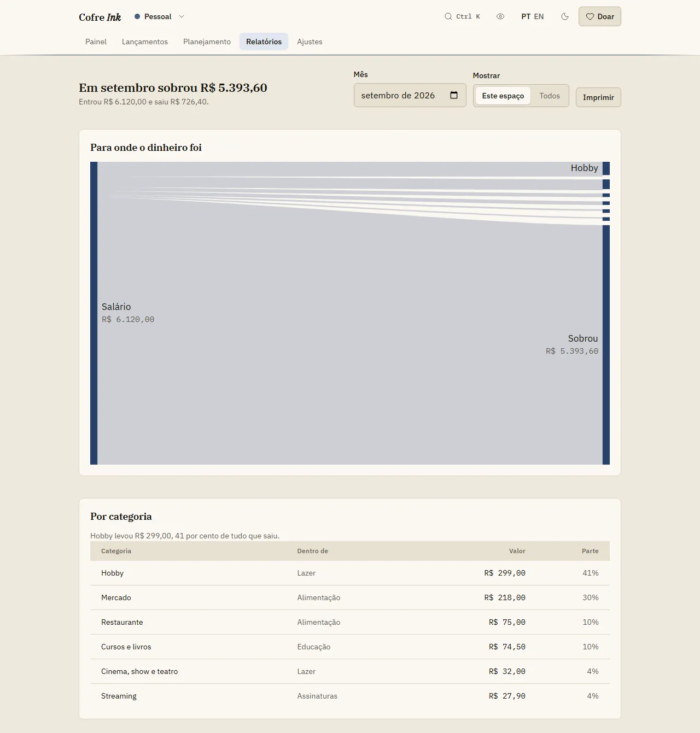
Task: Switch to dark mode moon icon
Action: [565, 16]
